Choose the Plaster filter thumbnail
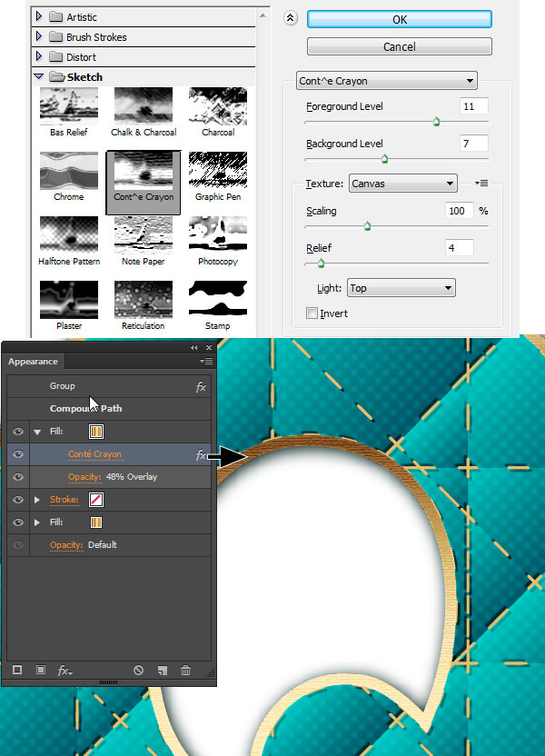 coord(69,300)
